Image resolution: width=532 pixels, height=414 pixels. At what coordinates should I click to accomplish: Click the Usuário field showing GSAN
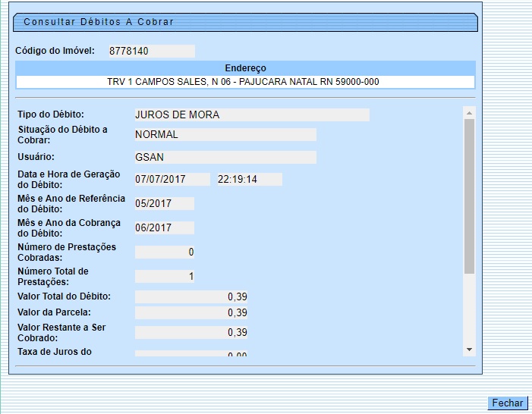(225, 158)
